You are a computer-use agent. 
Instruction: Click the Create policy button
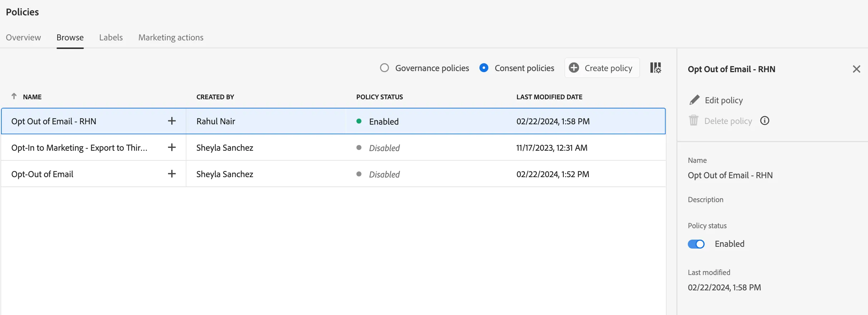coord(602,68)
